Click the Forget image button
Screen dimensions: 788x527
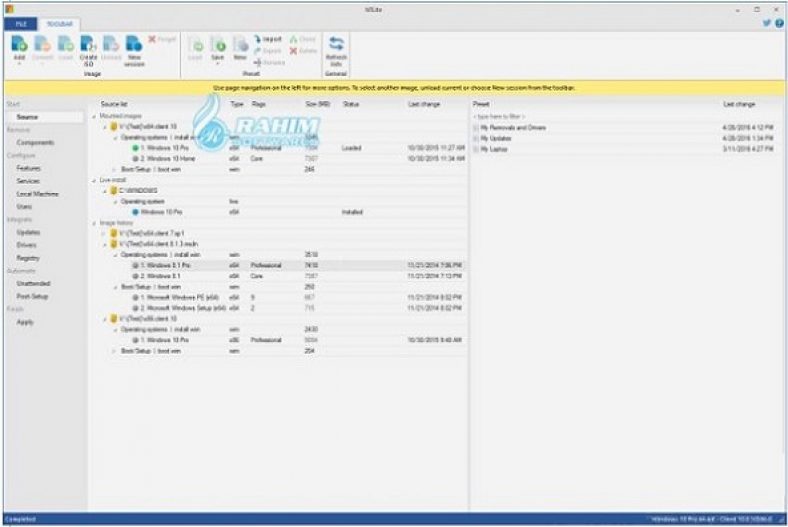click(x=162, y=39)
